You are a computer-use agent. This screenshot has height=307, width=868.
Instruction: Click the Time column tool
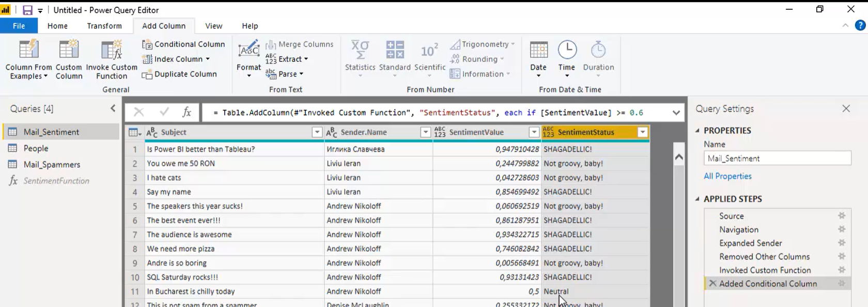567,59
